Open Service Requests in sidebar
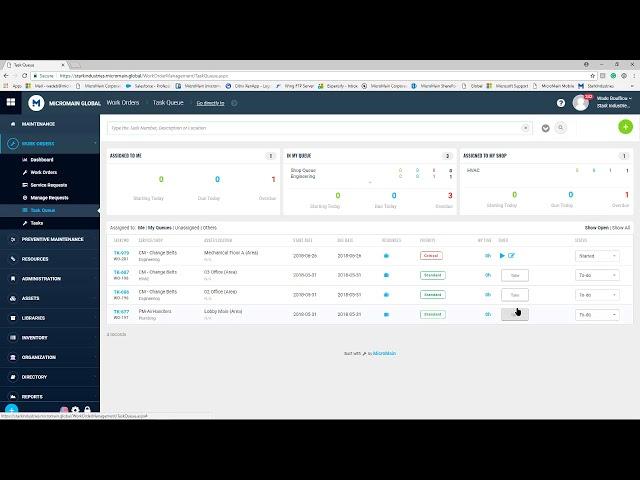 click(x=48, y=185)
